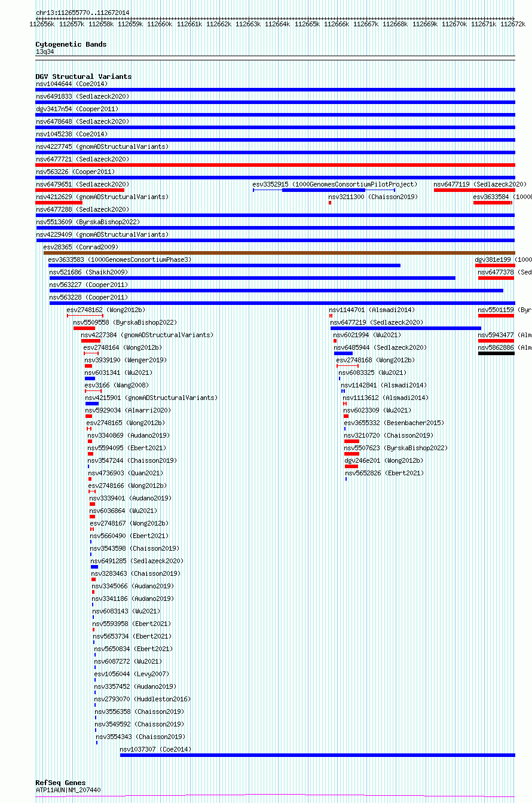Open nsv3211300 (Chaisson2019) variant
This screenshot has height=803, width=532.
[x=373, y=197]
